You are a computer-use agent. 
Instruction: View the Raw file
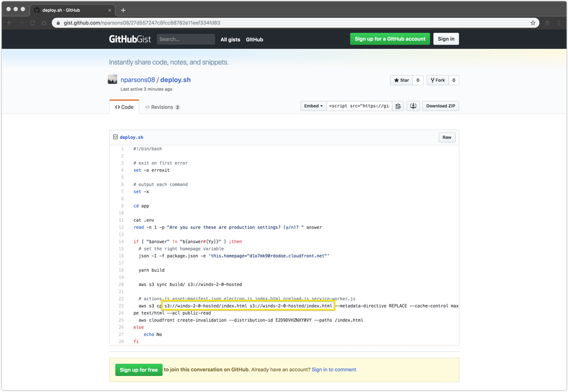click(447, 138)
